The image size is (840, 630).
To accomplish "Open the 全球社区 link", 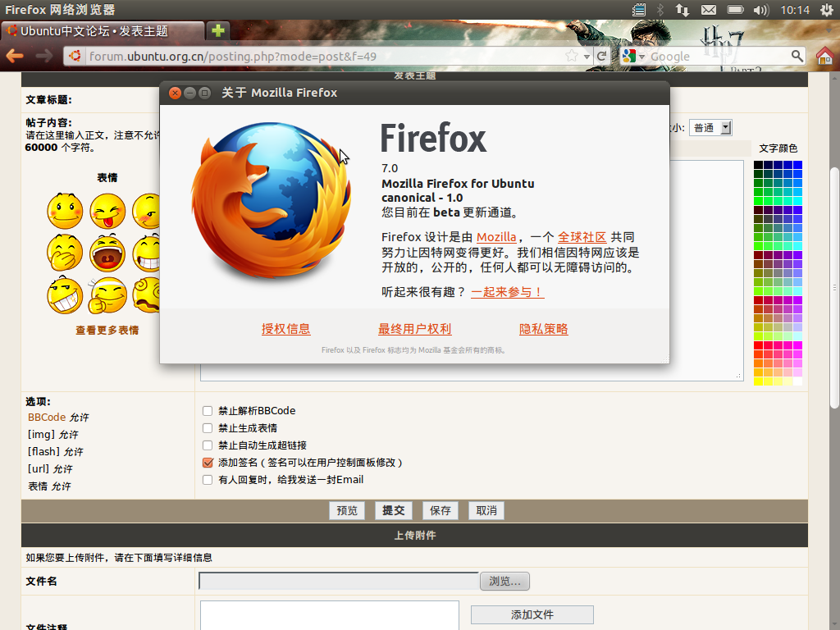I will [x=582, y=237].
